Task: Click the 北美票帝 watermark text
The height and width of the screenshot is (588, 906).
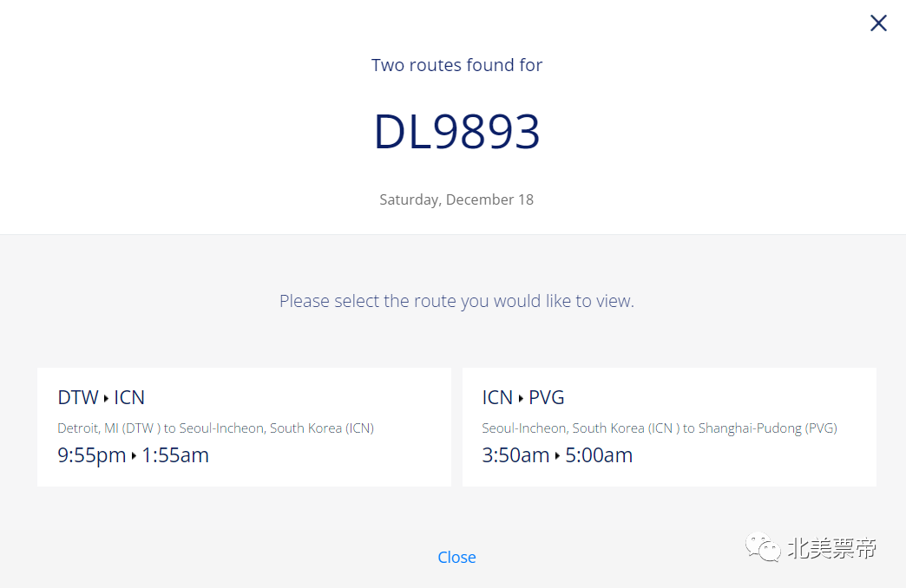Action: pos(831,548)
